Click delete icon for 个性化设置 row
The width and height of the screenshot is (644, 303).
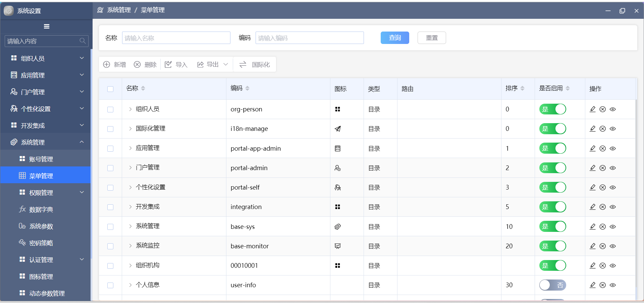pos(603,187)
